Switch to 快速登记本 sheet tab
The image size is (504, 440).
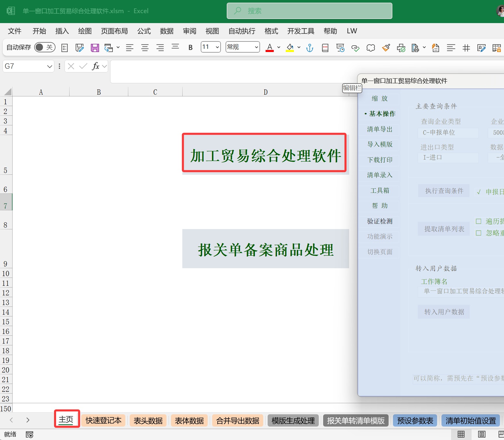click(x=103, y=420)
